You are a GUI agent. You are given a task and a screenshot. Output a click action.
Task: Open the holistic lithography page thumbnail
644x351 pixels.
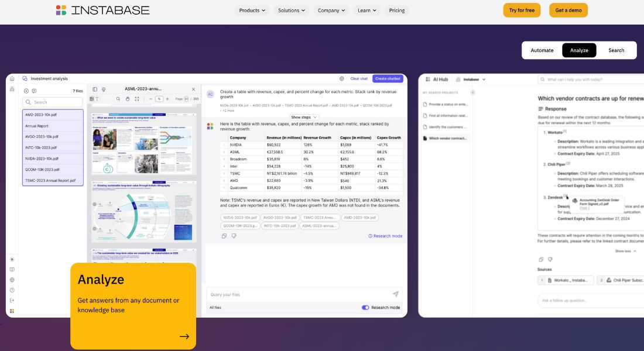click(144, 211)
